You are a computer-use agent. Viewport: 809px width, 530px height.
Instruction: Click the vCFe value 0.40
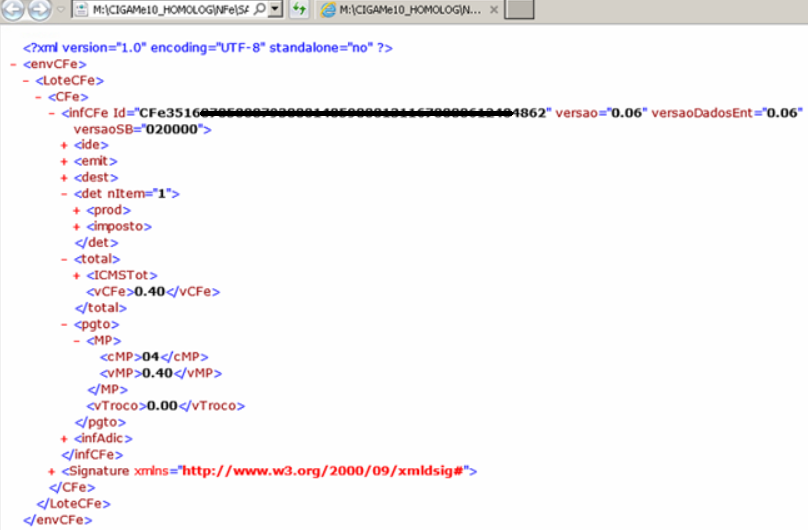click(150, 292)
